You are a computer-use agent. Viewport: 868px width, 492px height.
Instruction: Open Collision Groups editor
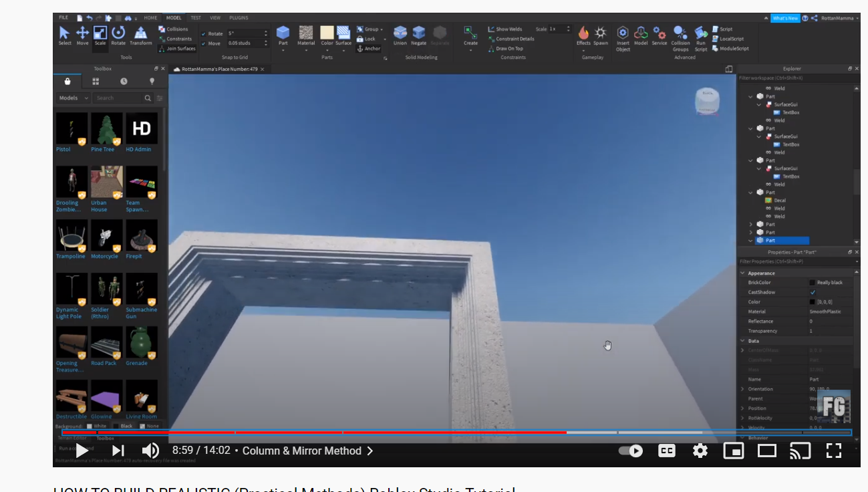pos(680,38)
